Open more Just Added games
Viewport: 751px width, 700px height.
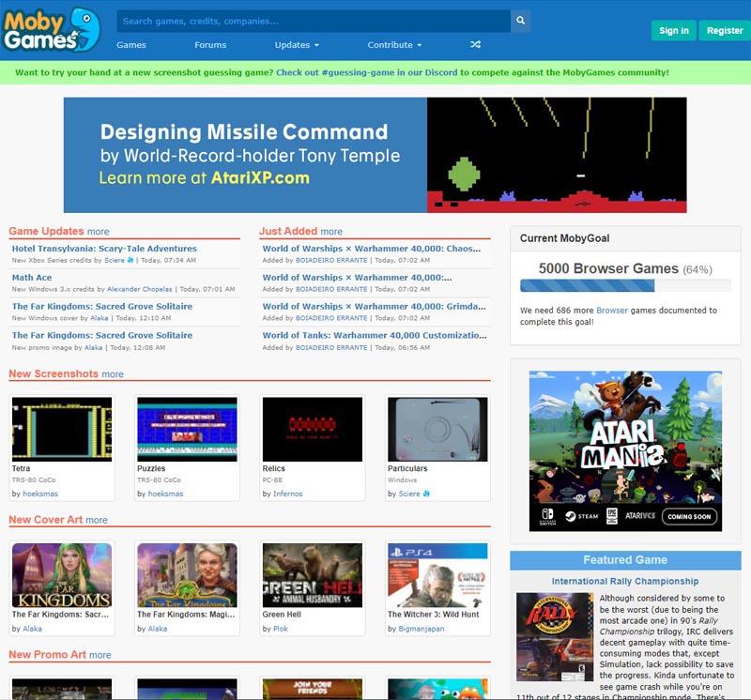(331, 232)
